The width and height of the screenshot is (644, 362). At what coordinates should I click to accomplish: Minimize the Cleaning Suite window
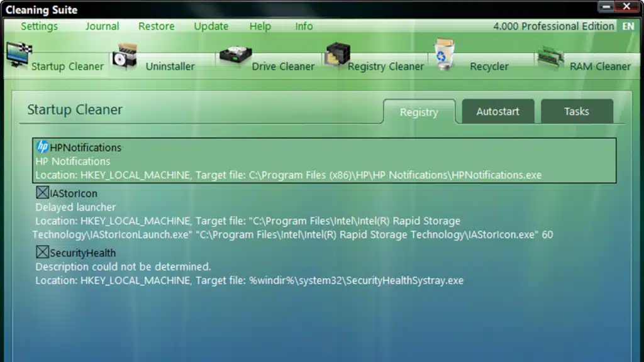point(606,6)
